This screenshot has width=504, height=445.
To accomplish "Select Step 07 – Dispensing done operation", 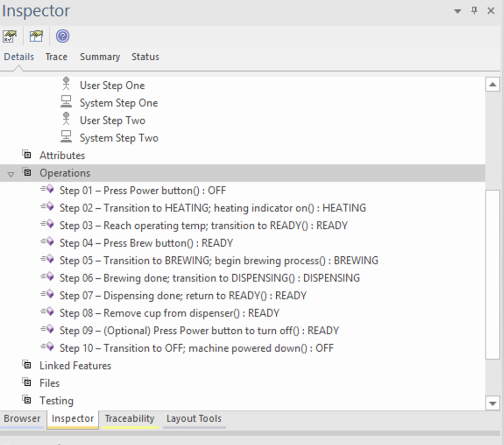I will click(183, 296).
